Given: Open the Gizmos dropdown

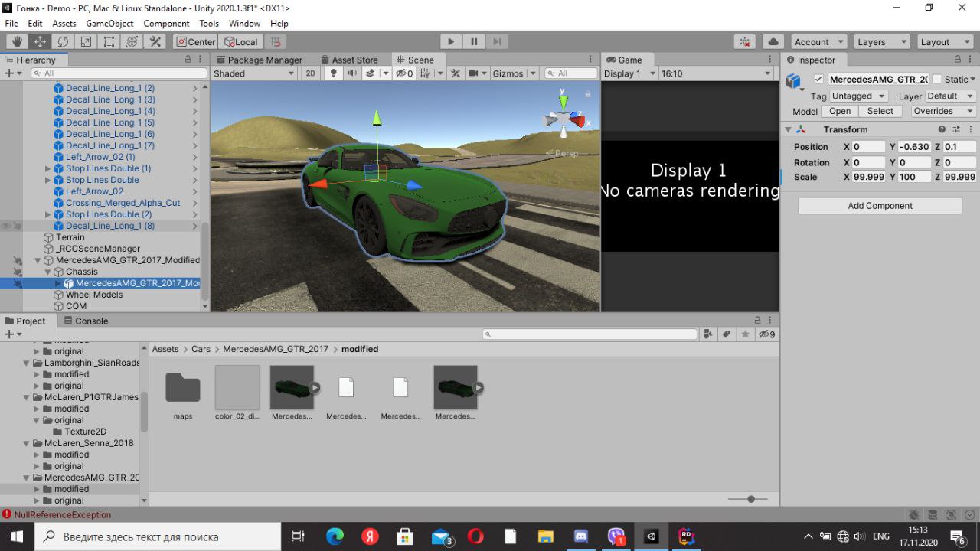Looking at the screenshot, I should [513, 73].
